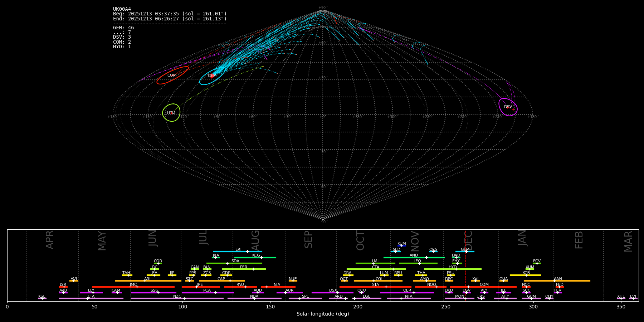Image resolution: width=644 pixels, height=322 pixels.
Task: Click the STA red shower bar
Action: point(375,287)
